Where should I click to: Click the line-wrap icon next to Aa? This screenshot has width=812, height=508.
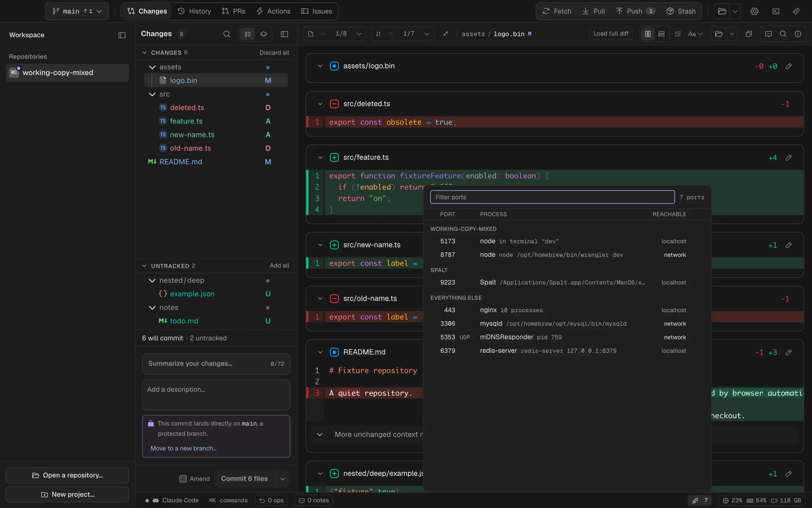(678, 34)
